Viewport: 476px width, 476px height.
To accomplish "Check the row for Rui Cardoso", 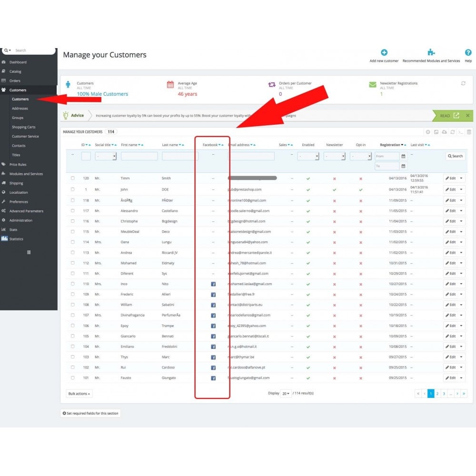I will click(x=72, y=367).
